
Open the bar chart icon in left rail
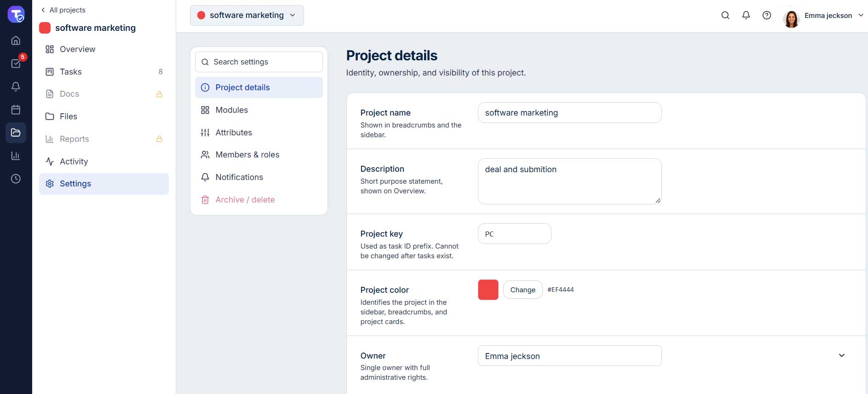coord(16,156)
